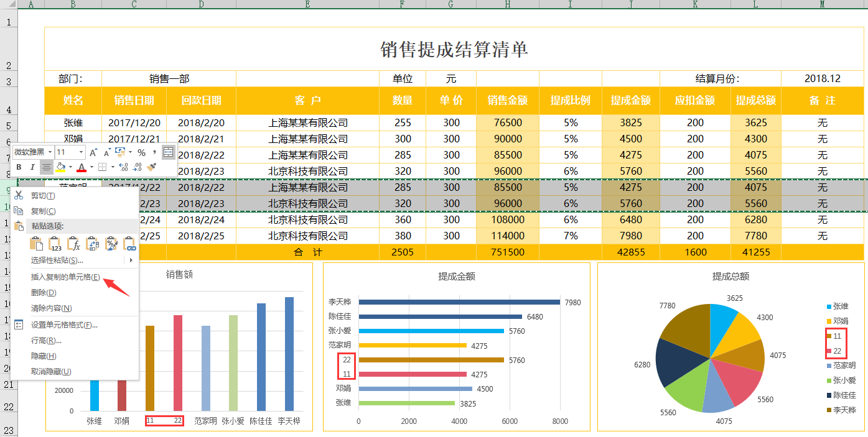This screenshot has width=868, height=437.
Task: Open the font size 11 dropdown
Action: coord(81,152)
